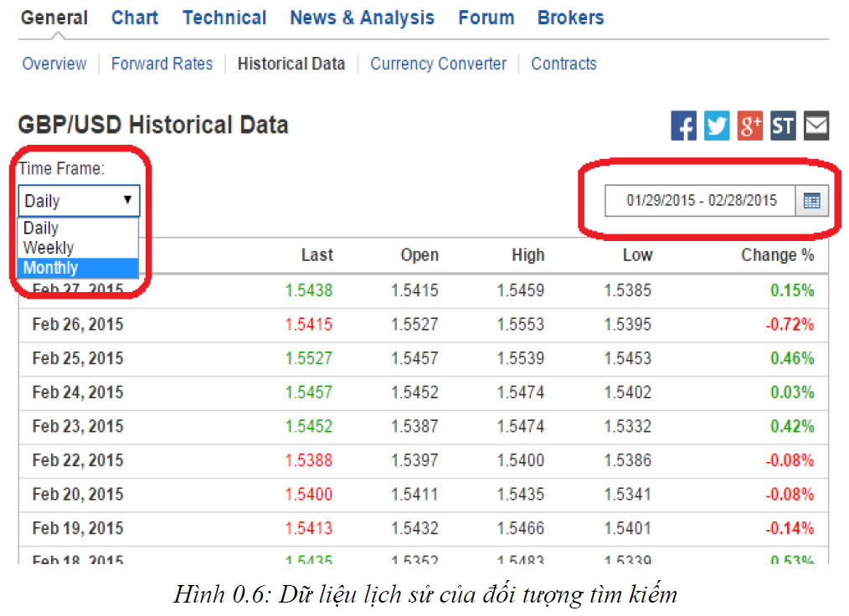
Task: Click the Google Plus share icon
Action: point(749,126)
